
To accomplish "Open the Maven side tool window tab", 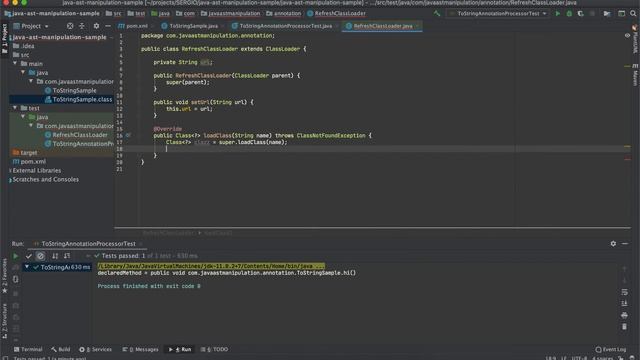I will (x=635, y=74).
